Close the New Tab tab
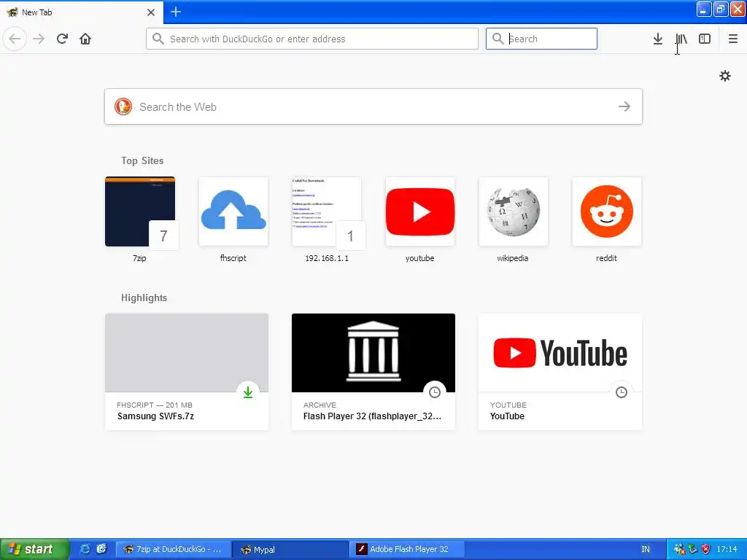 tap(151, 12)
